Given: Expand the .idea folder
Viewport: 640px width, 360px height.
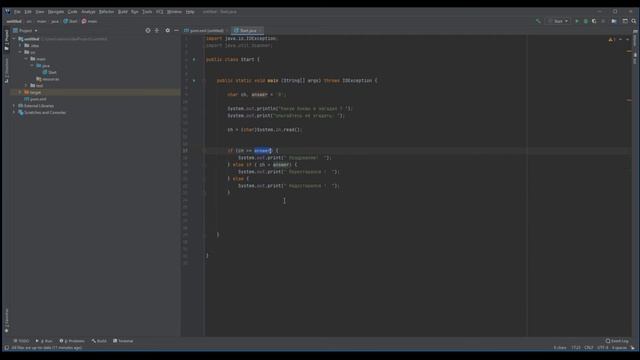Looking at the screenshot, I should point(20,46).
